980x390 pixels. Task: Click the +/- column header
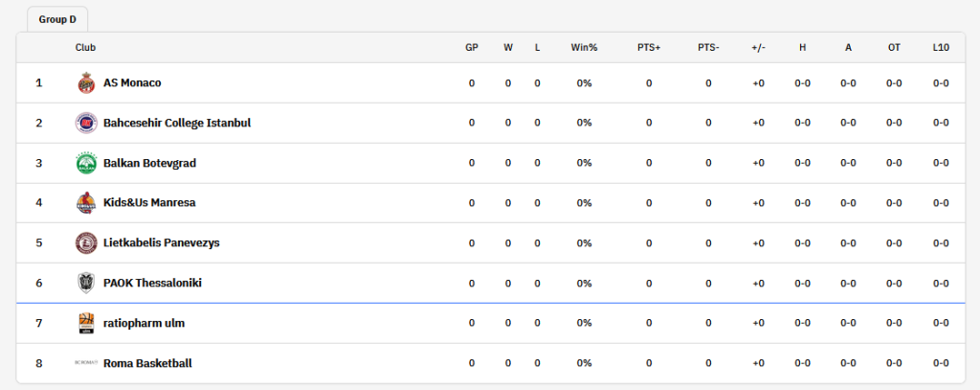coord(758,48)
